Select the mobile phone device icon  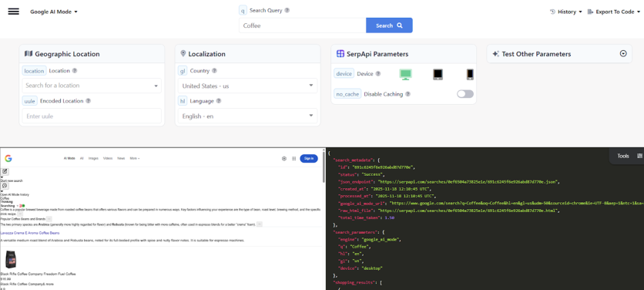[470, 75]
